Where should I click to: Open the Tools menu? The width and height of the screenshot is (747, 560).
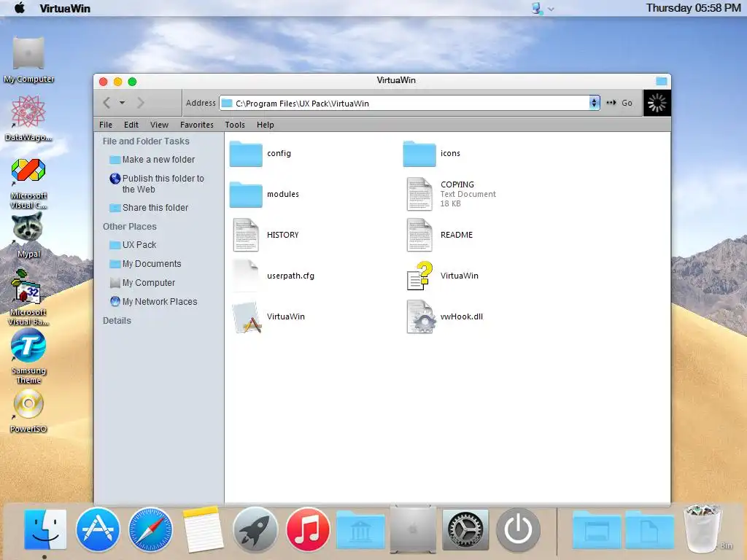coord(235,125)
